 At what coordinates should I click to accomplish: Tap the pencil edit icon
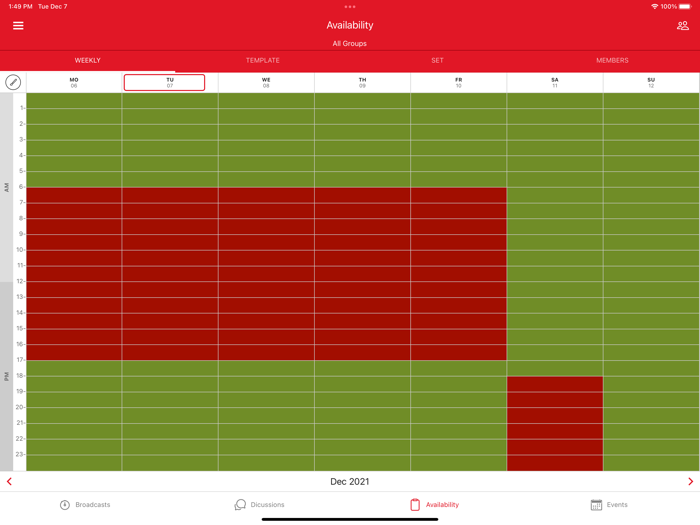(13, 82)
